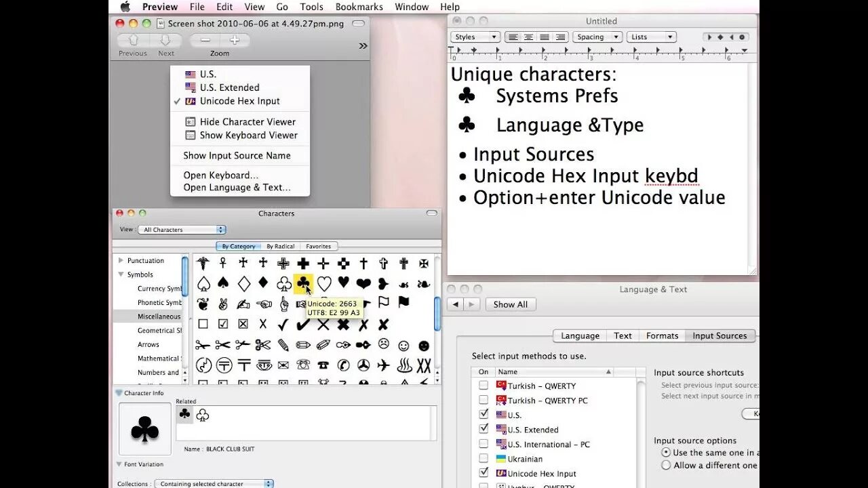This screenshot has width=868, height=488.
Task: Switch to the By Radical tab
Action: [280, 246]
